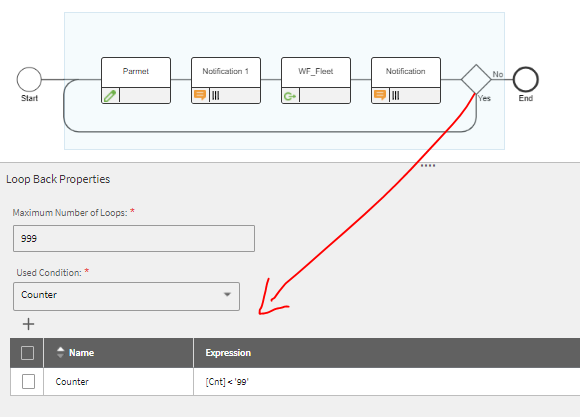This screenshot has height=417, width=580.
Task: Click the green arrow icon on WF_Fleet
Action: point(290,96)
